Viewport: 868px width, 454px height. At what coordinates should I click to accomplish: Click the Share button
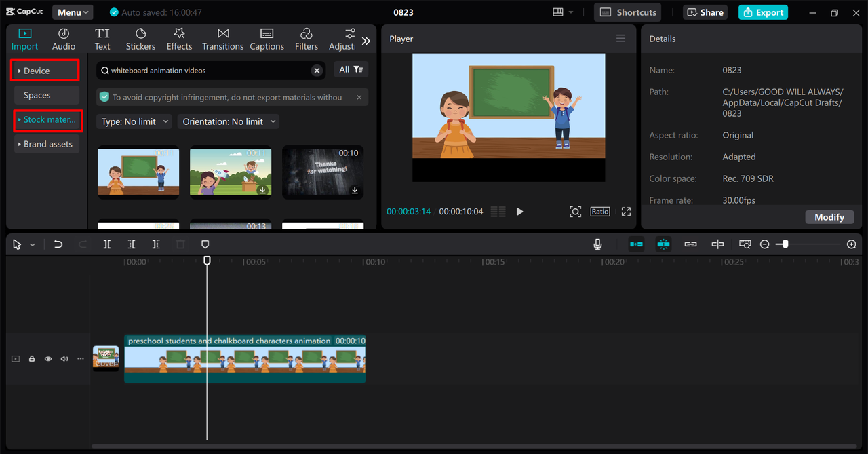coord(705,12)
